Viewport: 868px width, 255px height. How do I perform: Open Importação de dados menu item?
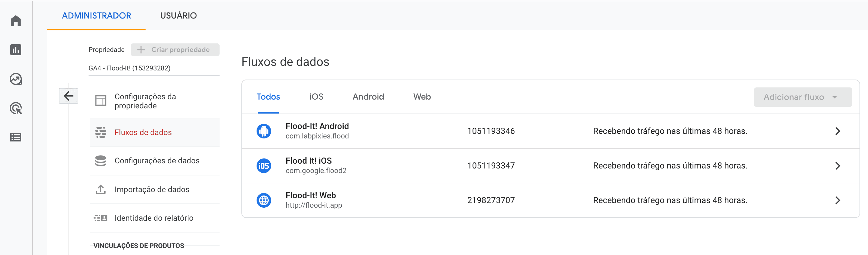[x=152, y=189]
